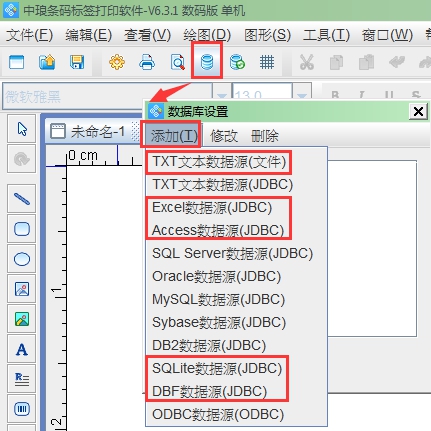Screen dimensions: 431x431
Task: Choose Excel数据源(JDBC) from the menu
Action: click(212, 207)
